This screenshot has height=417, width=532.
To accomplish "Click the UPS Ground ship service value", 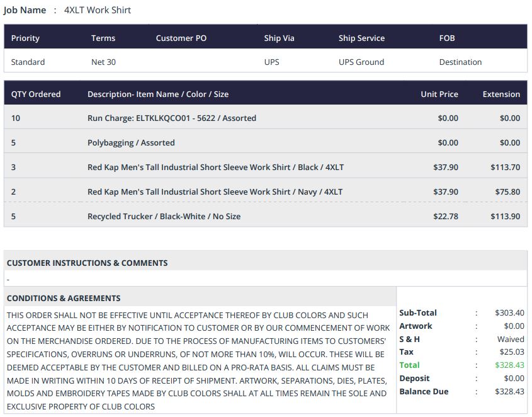I will (361, 62).
